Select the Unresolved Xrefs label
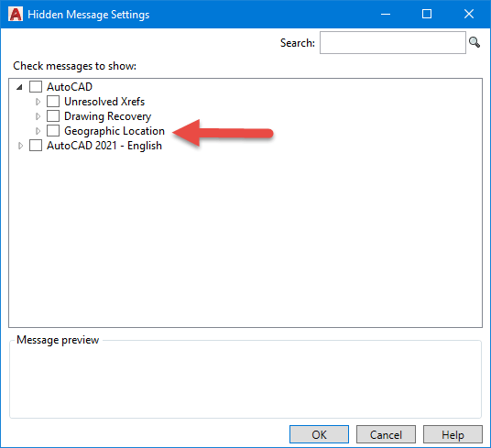 [x=104, y=102]
